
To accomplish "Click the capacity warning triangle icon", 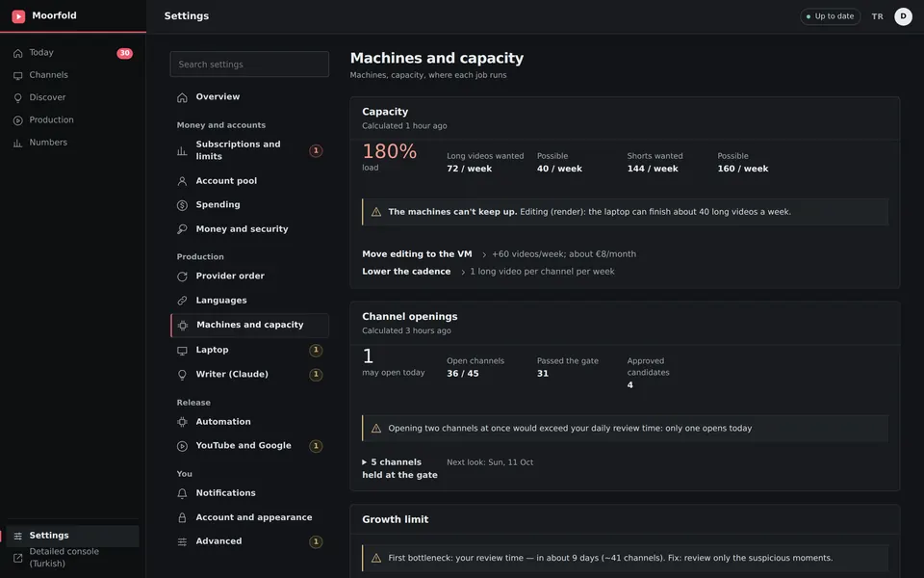I will coord(376,212).
